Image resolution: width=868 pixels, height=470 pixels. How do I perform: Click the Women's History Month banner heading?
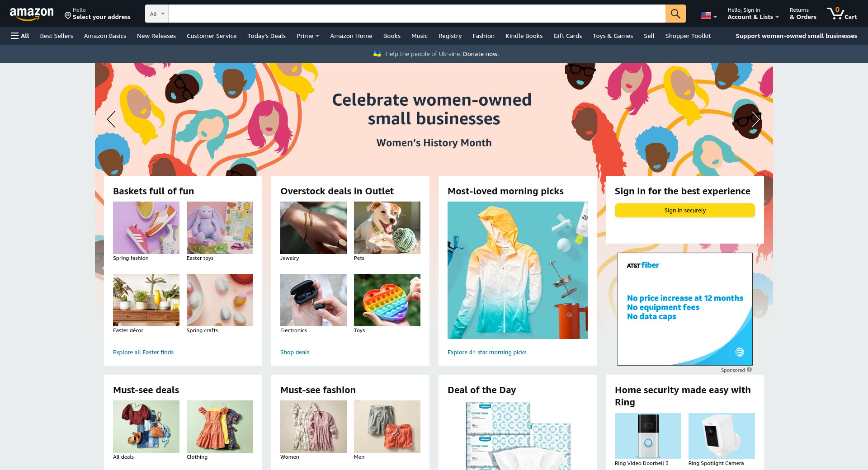(x=434, y=143)
